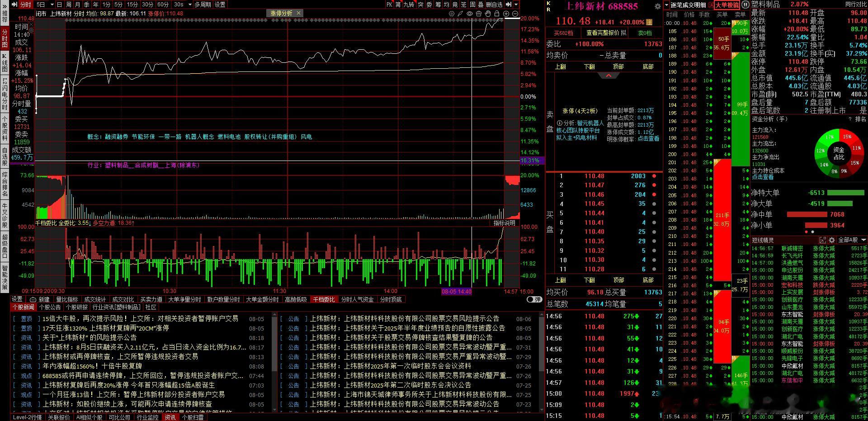Open the 全部A股 dropdown
This screenshot has width=868, height=421.
(x=852, y=240)
